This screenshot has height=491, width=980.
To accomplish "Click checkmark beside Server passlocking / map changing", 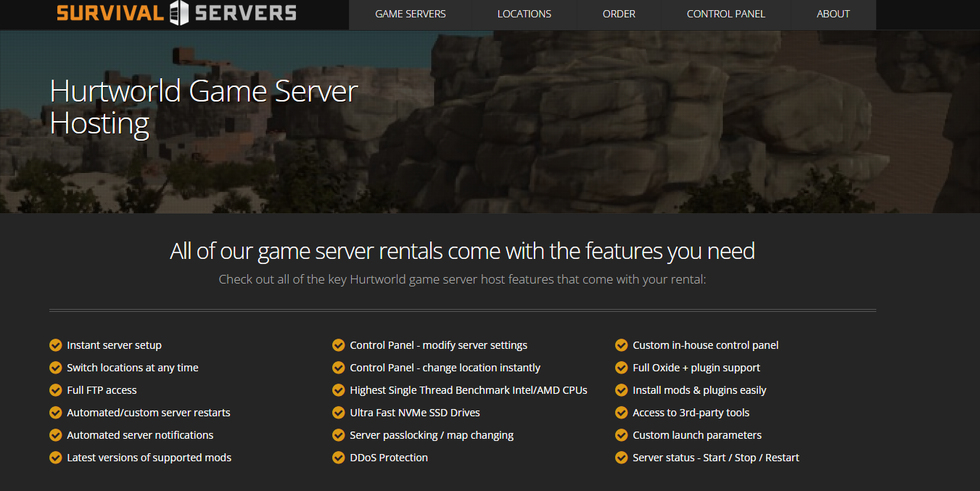I will pyautogui.click(x=338, y=435).
